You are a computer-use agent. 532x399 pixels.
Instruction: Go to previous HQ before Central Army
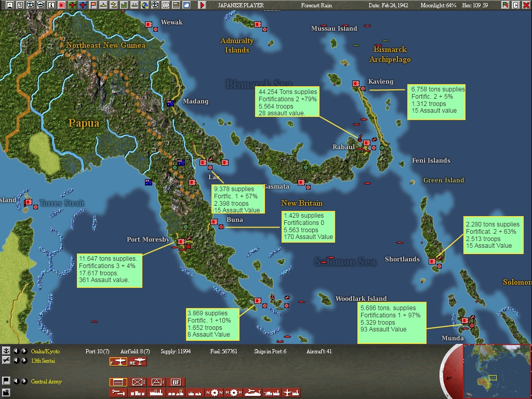tap(16, 381)
